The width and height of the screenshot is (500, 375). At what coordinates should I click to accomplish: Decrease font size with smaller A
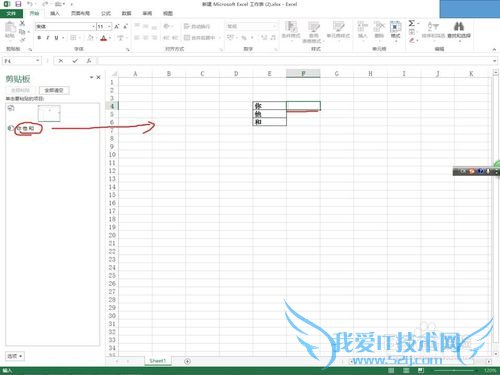click(x=125, y=26)
